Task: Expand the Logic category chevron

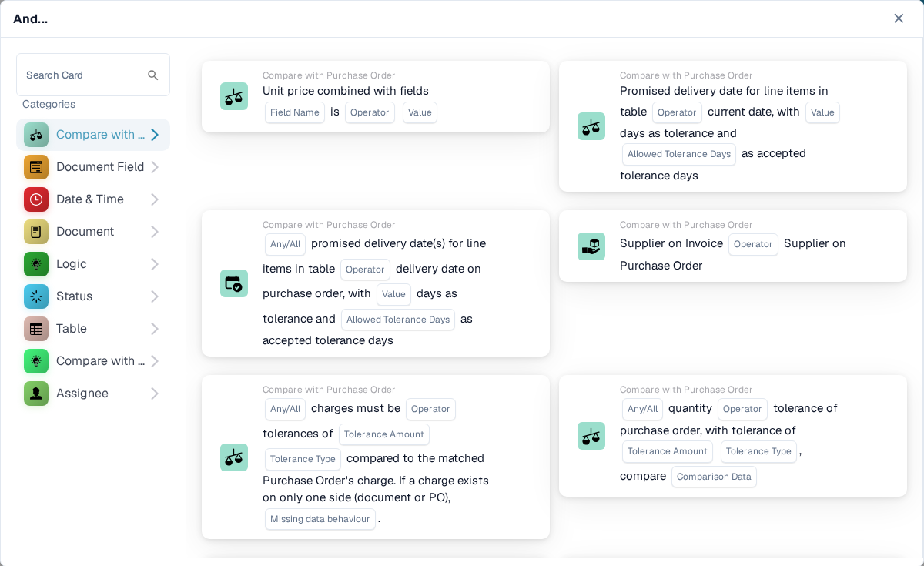Action: point(155,264)
